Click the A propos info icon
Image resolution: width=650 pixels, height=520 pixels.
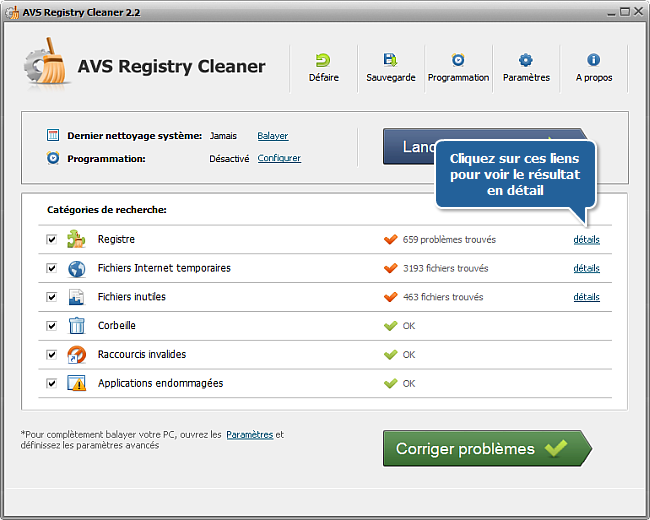594,61
